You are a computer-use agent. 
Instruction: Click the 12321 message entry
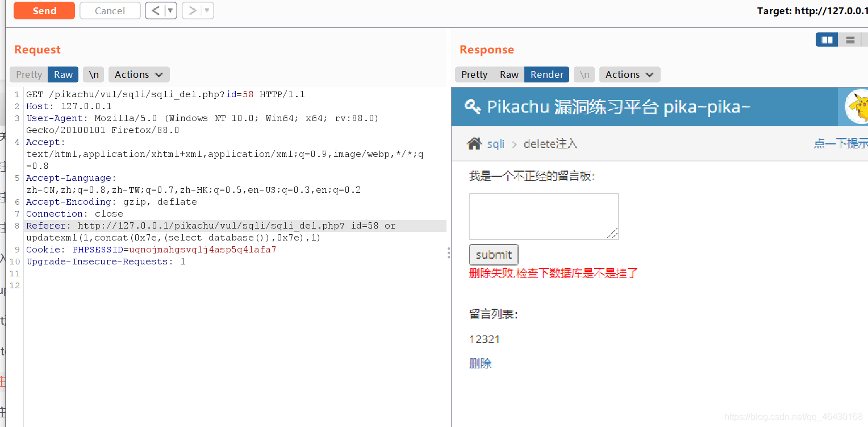click(x=485, y=339)
